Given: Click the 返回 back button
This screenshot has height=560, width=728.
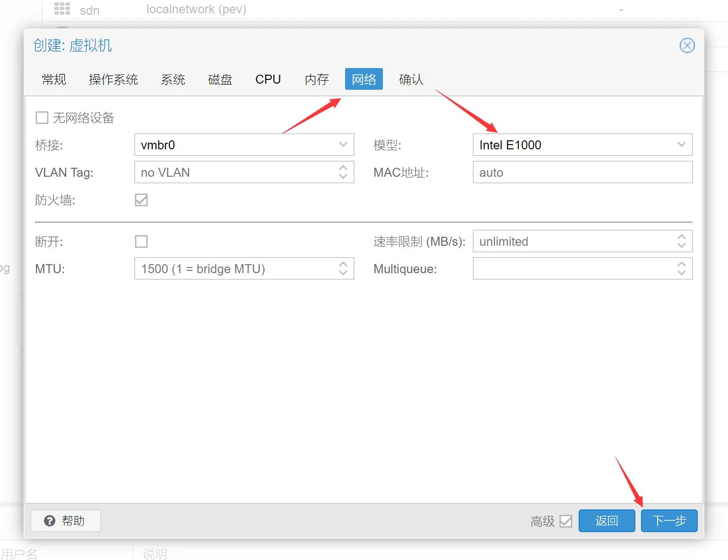Looking at the screenshot, I should point(607,521).
